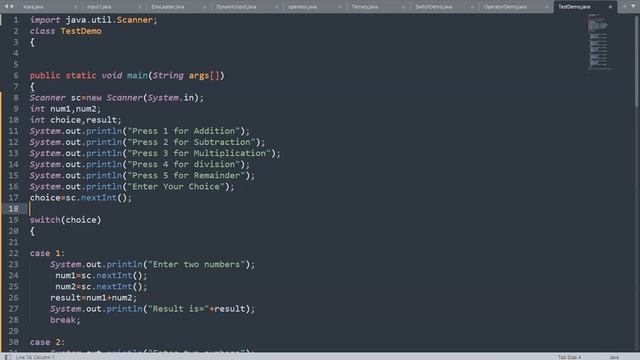Click the "Enter Your Choice" line
The image size is (640, 360).
point(132,187)
